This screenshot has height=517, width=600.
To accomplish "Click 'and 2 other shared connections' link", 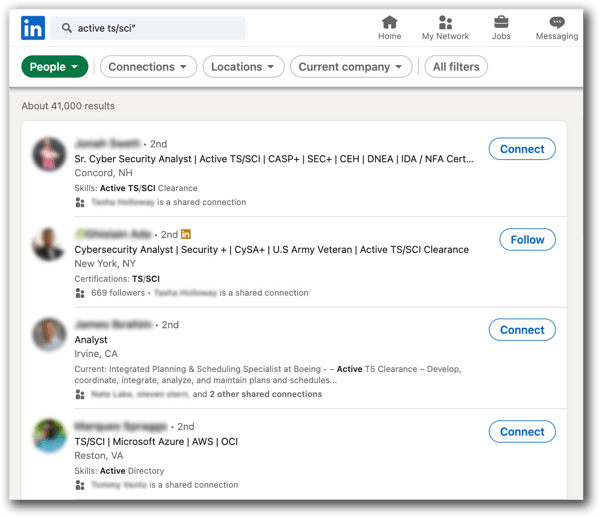I will [x=258, y=394].
